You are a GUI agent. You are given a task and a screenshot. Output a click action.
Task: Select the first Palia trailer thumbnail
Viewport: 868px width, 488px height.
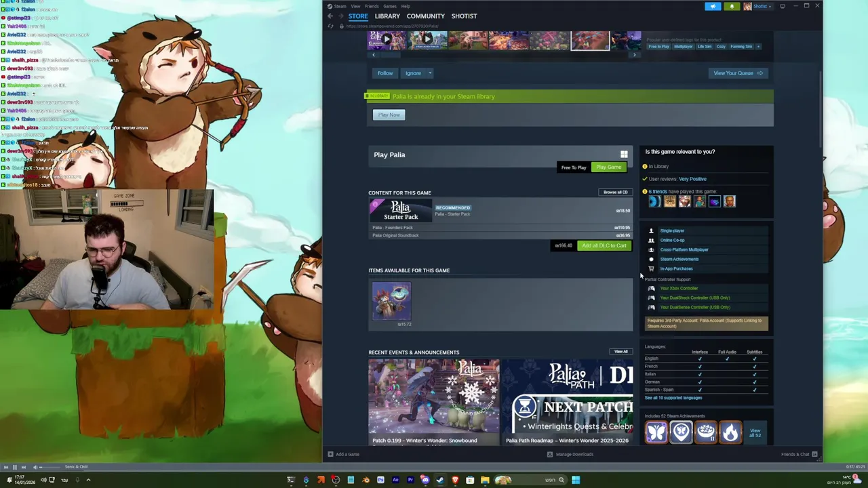click(387, 39)
